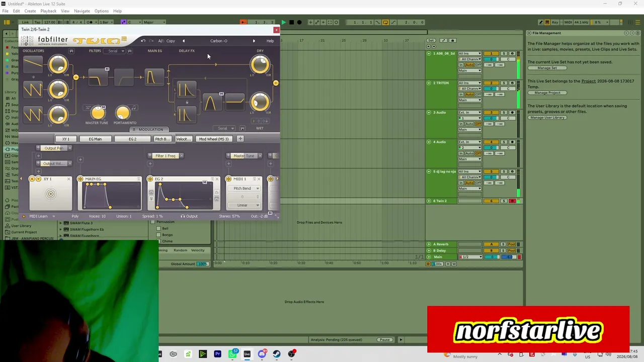Open the Create menu

tap(30, 11)
